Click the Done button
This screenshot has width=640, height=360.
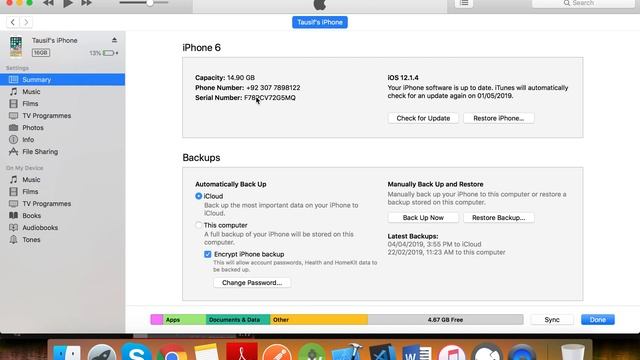tap(598, 320)
